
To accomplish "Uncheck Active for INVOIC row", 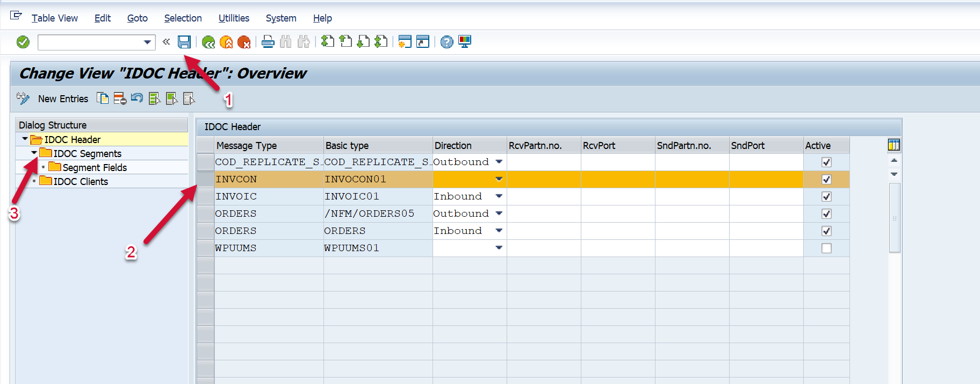I will point(826,197).
